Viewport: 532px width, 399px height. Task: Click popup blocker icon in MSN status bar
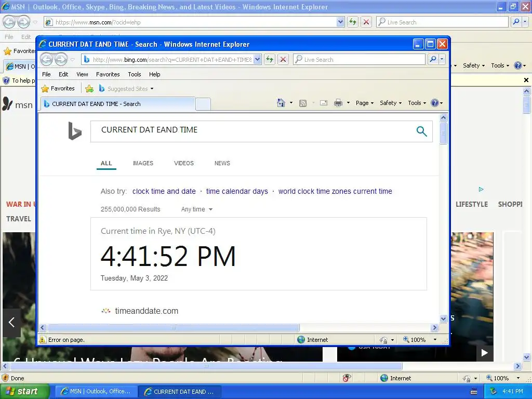(347, 378)
